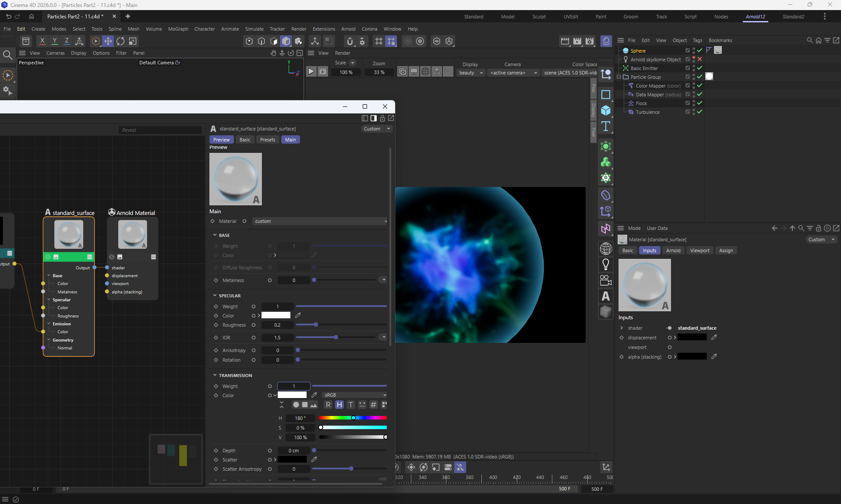Open the Simulate menu
The height and width of the screenshot is (504, 841).
point(254,29)
